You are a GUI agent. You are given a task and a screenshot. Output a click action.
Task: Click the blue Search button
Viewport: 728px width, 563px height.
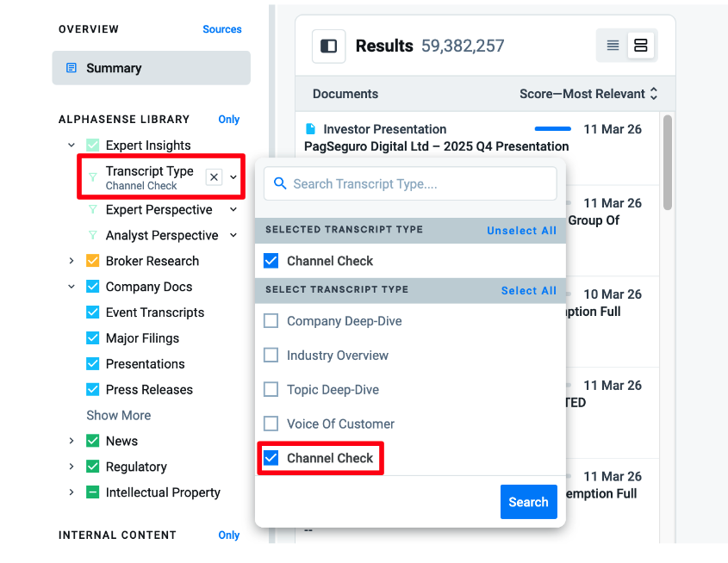[529, 502]
